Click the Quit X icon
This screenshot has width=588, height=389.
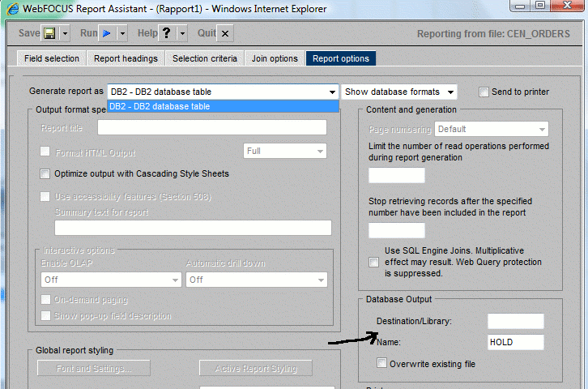coord(225,33)
